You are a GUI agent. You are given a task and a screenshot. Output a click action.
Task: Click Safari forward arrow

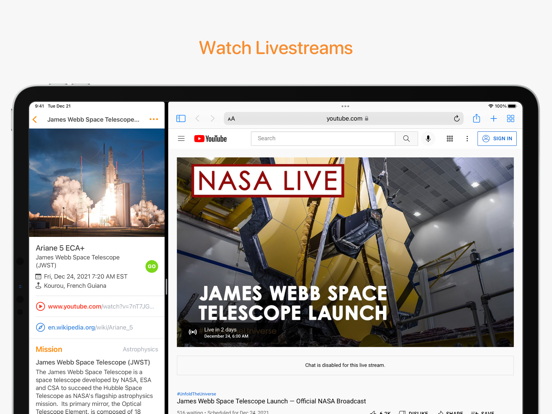(212, 119)
